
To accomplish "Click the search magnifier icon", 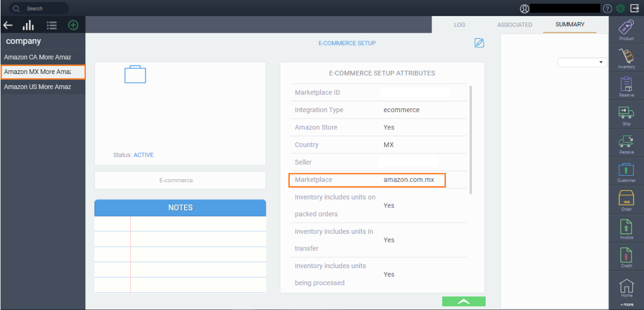I will click(x=16, y=9).
